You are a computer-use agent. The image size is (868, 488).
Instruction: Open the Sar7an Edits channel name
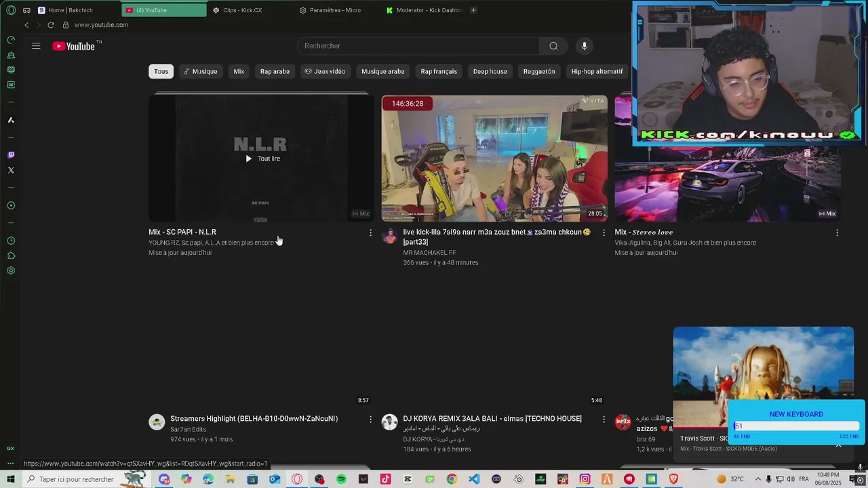pyautogui.click(x=188, y=429)
